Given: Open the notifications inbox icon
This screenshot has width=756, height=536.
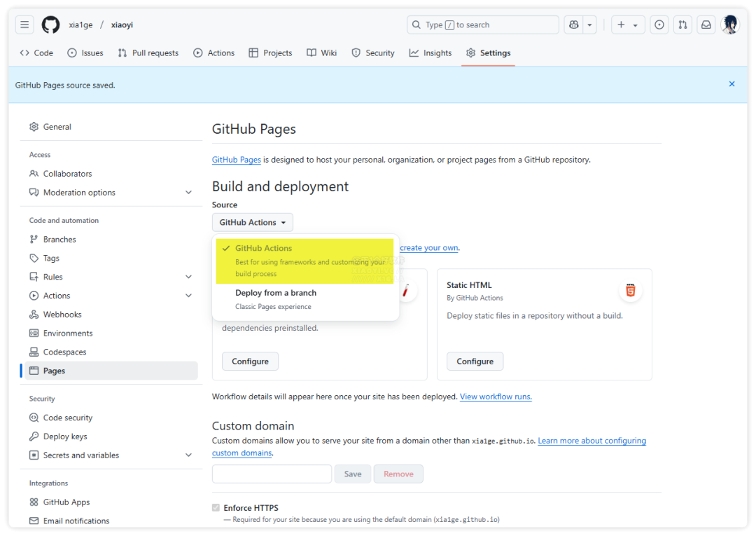Looking at the screenshot, I should (706, 25).
